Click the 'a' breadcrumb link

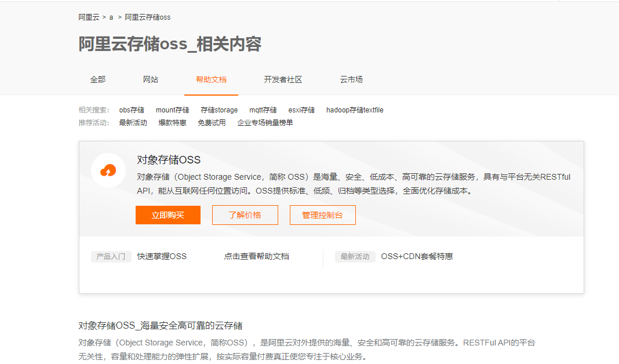pos(111,17)
